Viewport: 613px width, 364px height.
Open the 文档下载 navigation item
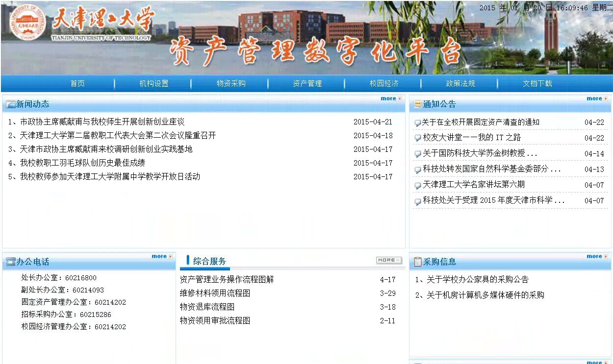tap(537, 84)
